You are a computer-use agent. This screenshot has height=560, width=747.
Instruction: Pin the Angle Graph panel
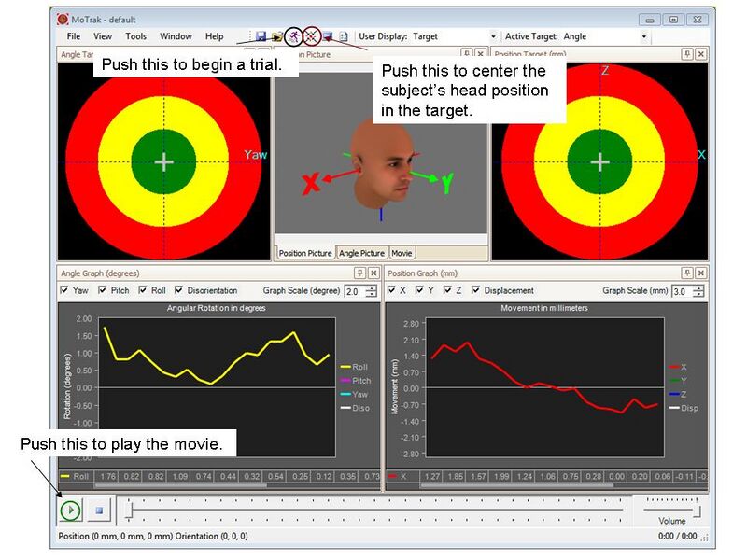tap(360, 273)
